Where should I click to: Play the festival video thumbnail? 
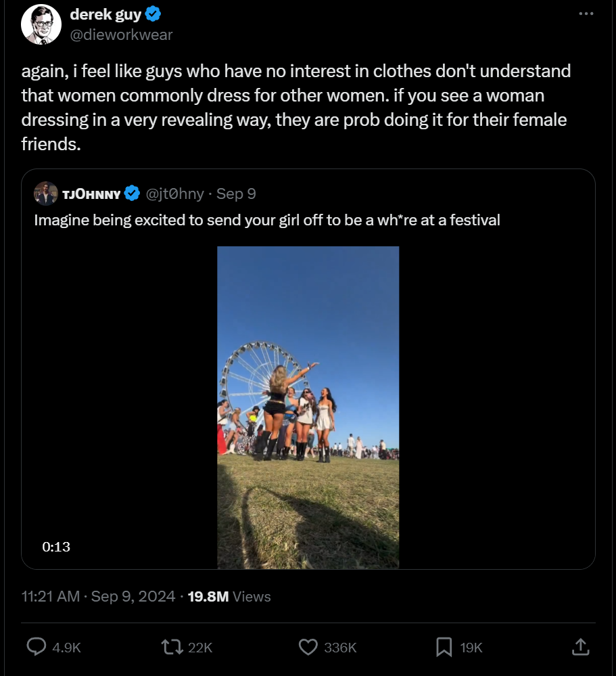pyautogui.click(x=308, y=407)
